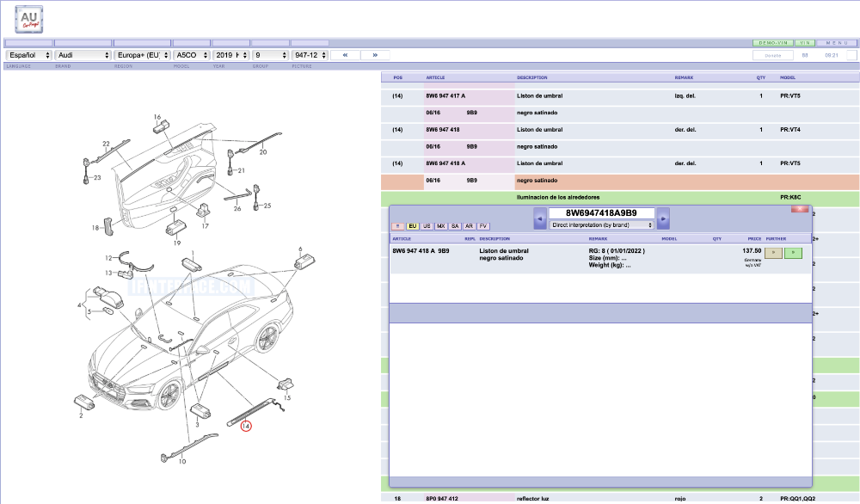Go to previous picture with « arrow
Viewport: 860px width, 504px height.
coord(345,55)
